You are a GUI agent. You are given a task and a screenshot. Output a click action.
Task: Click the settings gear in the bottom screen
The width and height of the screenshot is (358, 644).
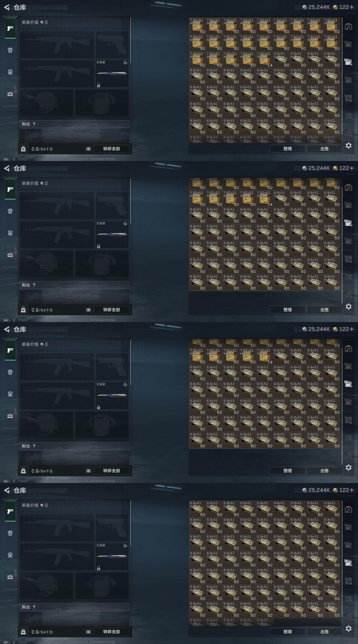[349, 628]
